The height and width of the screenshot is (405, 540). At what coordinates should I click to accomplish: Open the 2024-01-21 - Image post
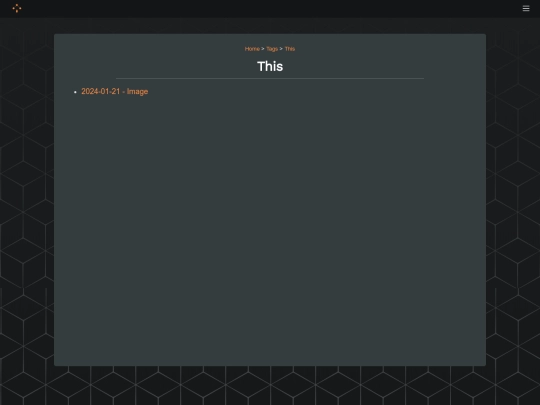pos(115,92)
